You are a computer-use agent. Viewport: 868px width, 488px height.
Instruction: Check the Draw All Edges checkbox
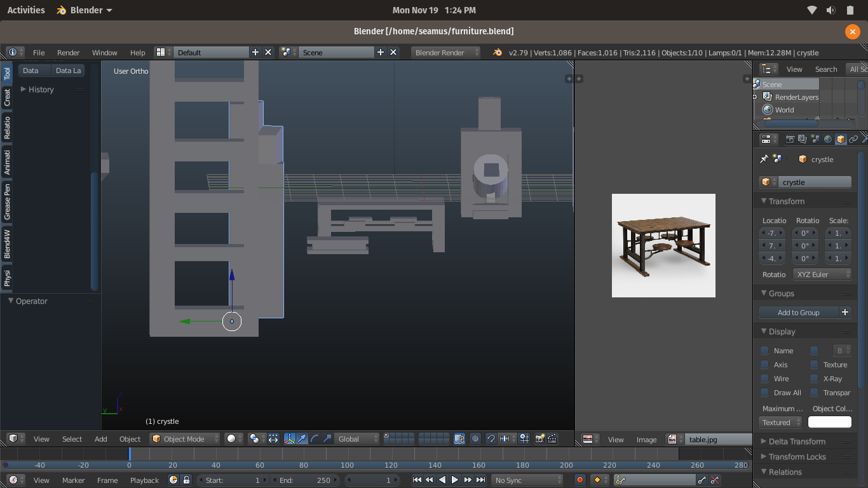pos(764,393)
